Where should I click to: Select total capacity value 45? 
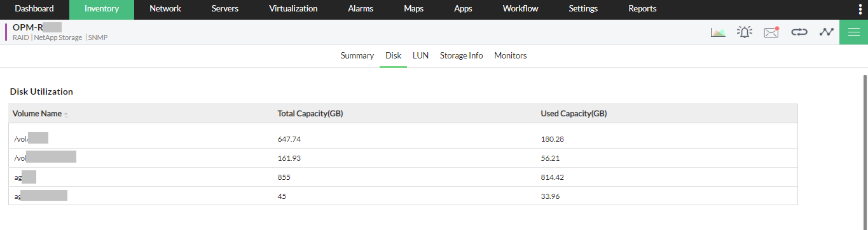coord(282,196)
